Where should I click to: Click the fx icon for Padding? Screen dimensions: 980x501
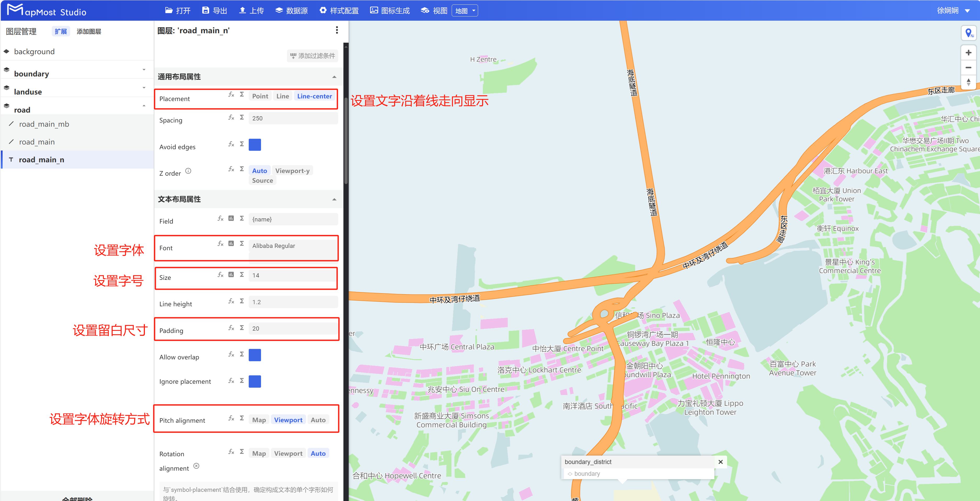pos(231,328)
